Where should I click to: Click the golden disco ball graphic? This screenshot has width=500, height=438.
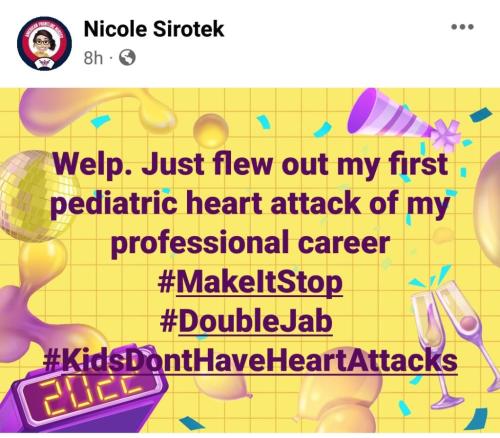click(x=35, y=196)
